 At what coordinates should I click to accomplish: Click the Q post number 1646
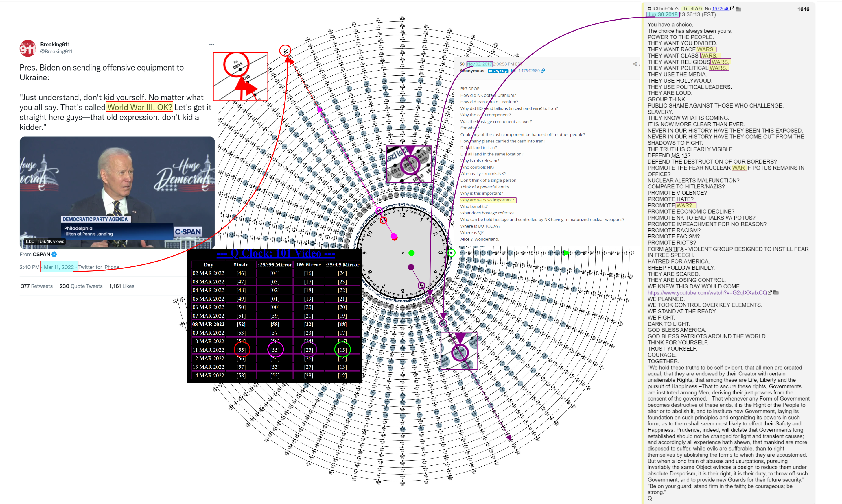click(803, 9)
